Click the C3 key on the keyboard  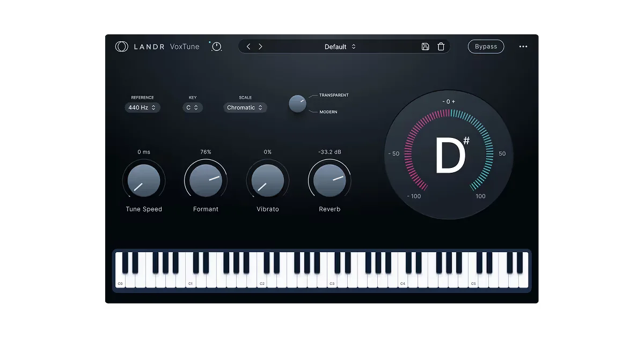click(332, 279)
